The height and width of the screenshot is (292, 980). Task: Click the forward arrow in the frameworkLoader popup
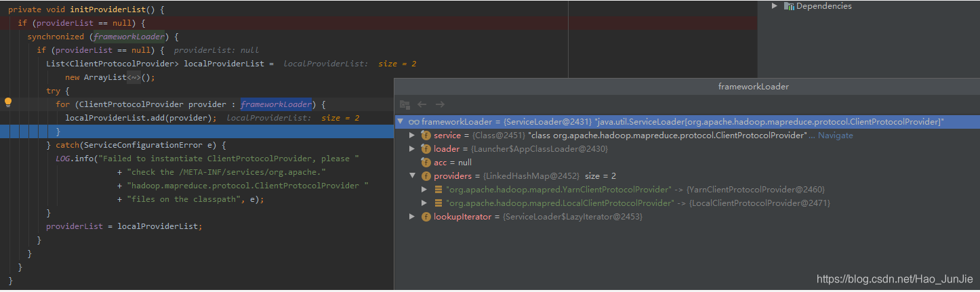[440, 104]
